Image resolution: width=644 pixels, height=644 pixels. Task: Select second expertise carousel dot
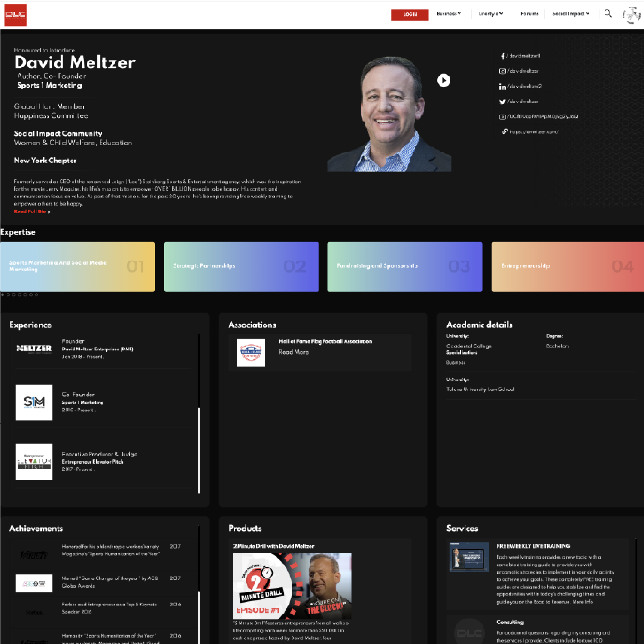[8, 295]
